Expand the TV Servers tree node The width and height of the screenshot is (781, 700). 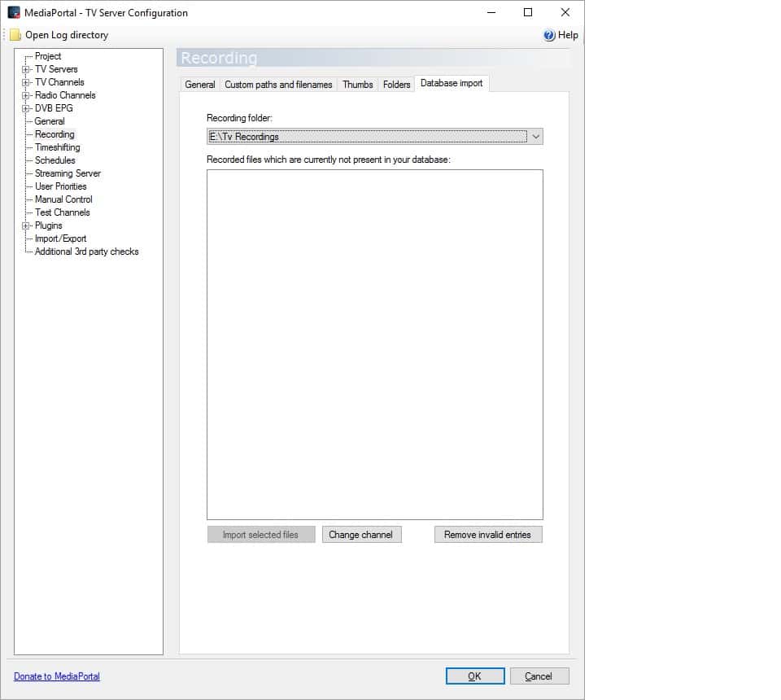tap(26, 70)
